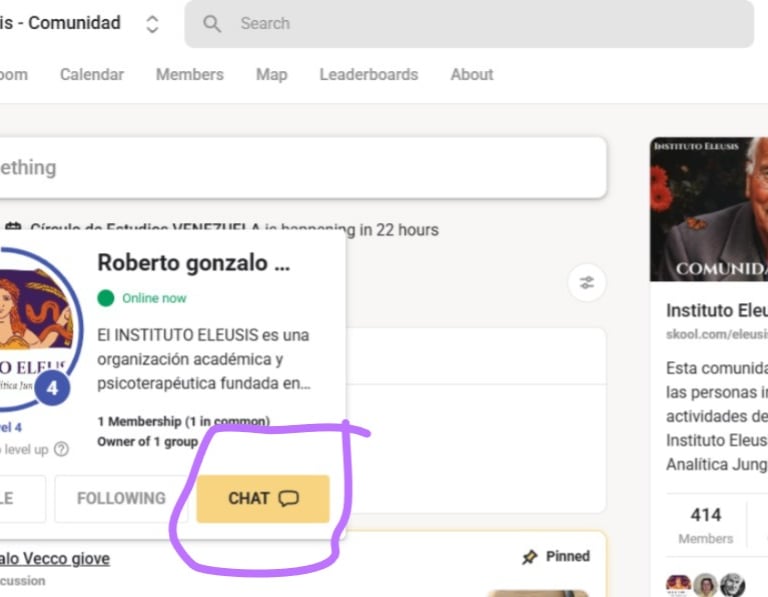This screenshot has width=768, height=597.
Task: Click the calendar icon beside event notice
Action: tap(13, 229)
